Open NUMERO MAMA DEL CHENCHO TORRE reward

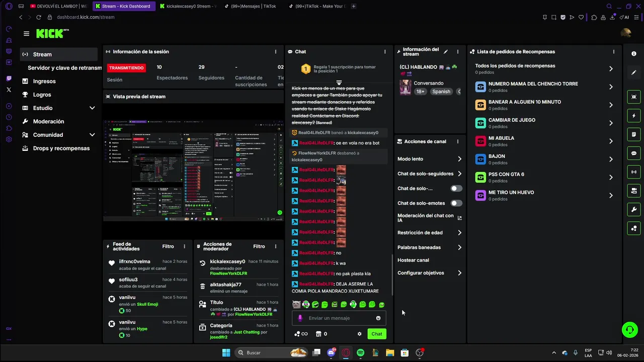click(544, 86)
